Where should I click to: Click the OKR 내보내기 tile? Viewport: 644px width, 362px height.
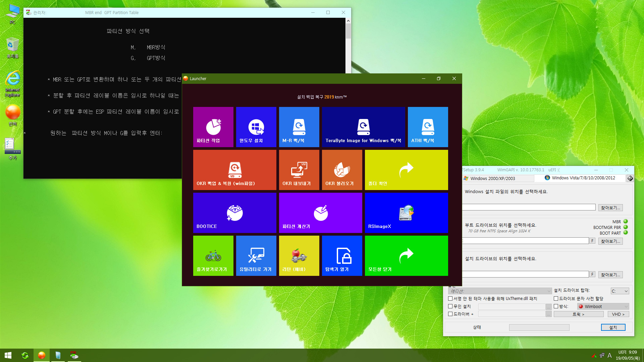tap(299, 170)
